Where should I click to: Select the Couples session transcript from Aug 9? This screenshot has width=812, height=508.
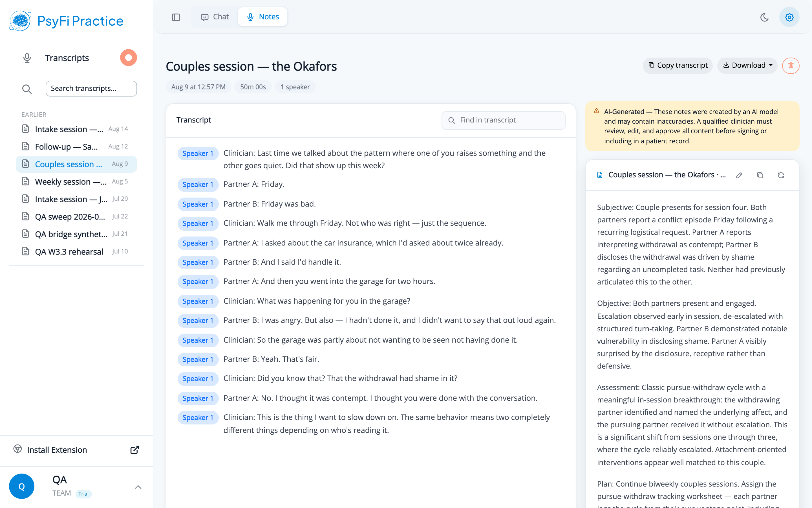coord(76,164)
